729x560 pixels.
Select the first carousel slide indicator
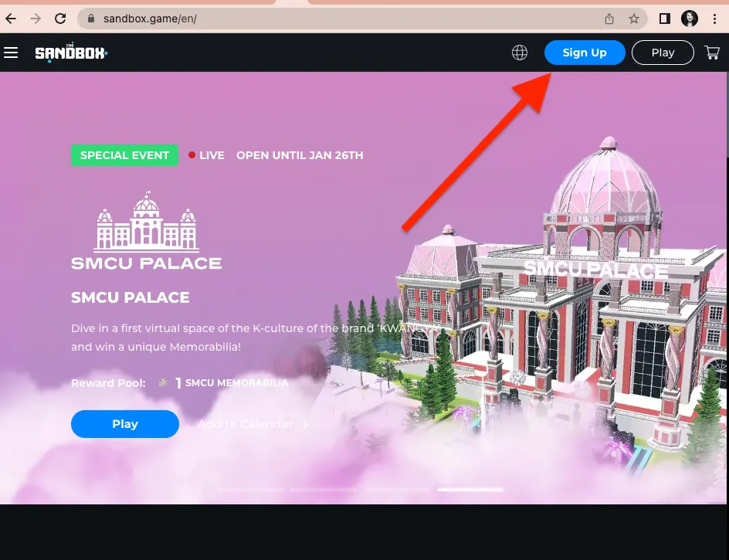[x=249, y=489]
